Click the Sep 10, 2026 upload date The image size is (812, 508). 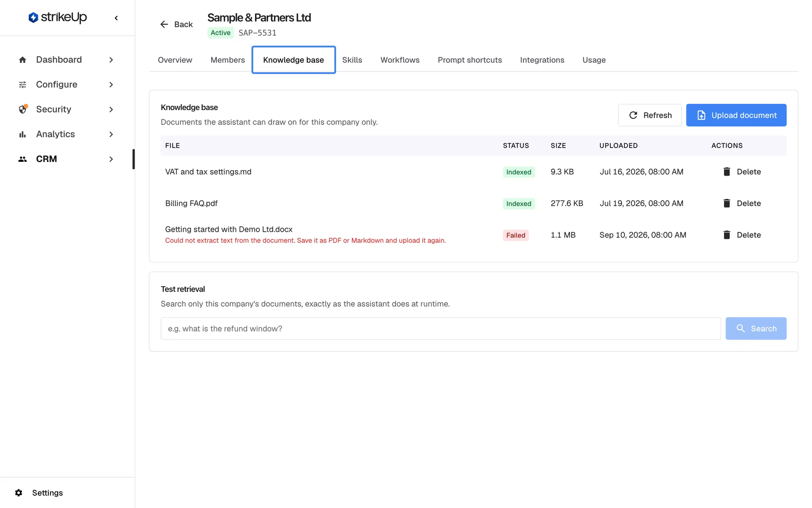(643, 235)
